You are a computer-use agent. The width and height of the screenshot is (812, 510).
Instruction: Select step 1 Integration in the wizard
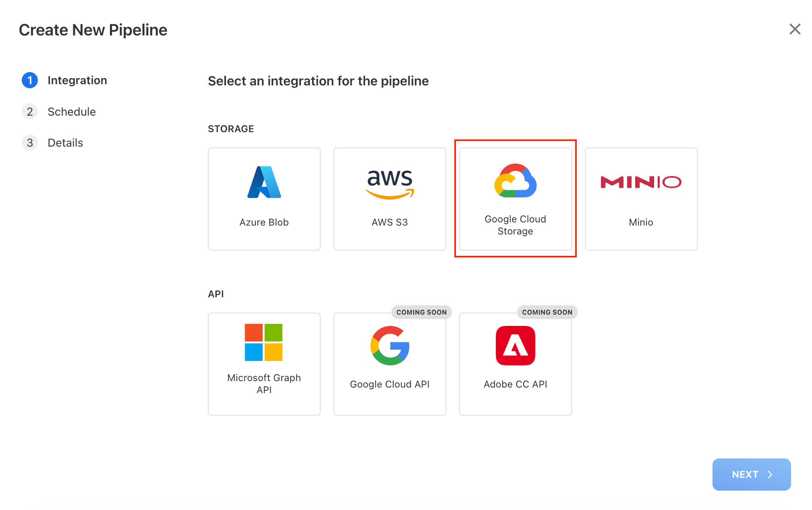tap(77, 80)
